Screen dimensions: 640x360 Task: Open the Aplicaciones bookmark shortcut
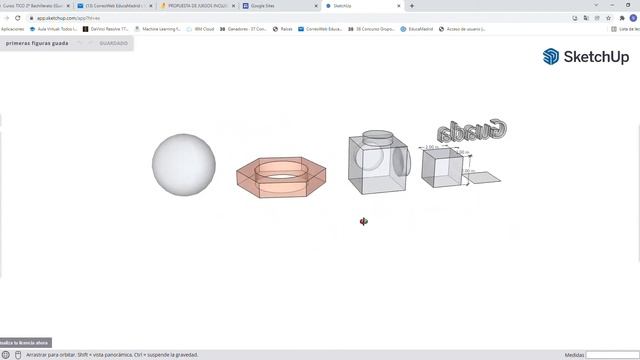(x=12, y=29)
